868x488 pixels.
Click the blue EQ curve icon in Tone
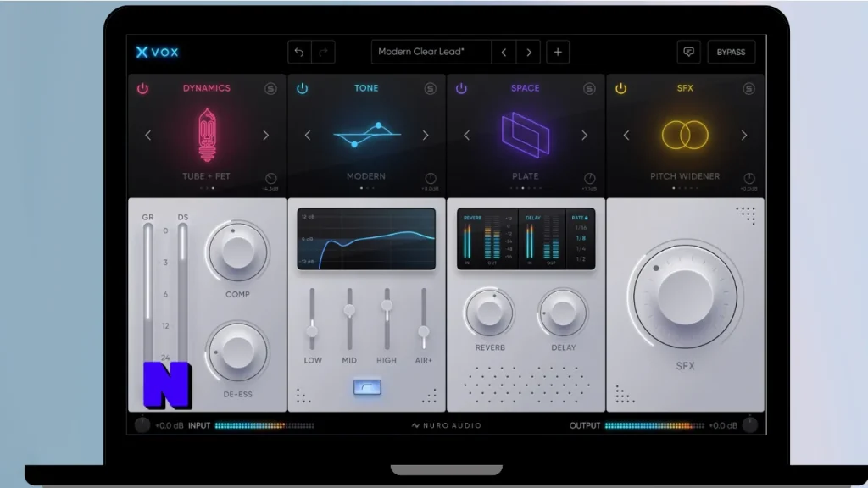click(x=366, y=135)
